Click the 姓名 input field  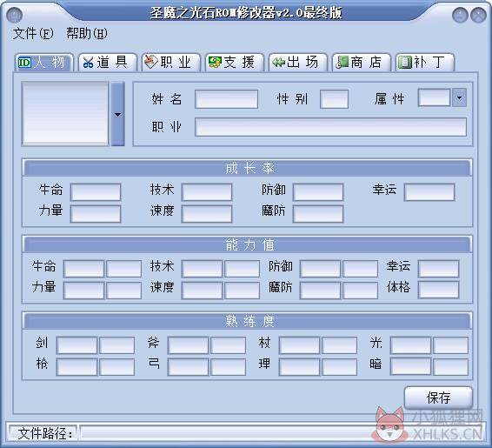point(227,99)
